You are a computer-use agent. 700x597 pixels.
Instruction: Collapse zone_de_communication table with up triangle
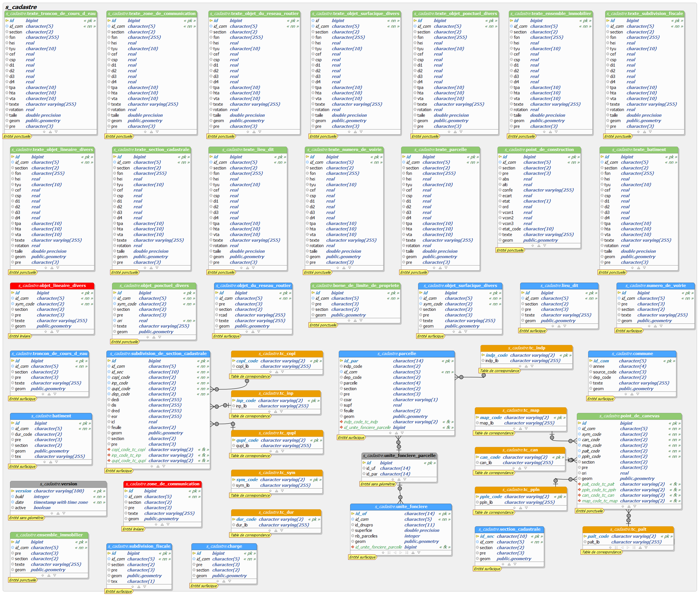(x=162, y=524)
